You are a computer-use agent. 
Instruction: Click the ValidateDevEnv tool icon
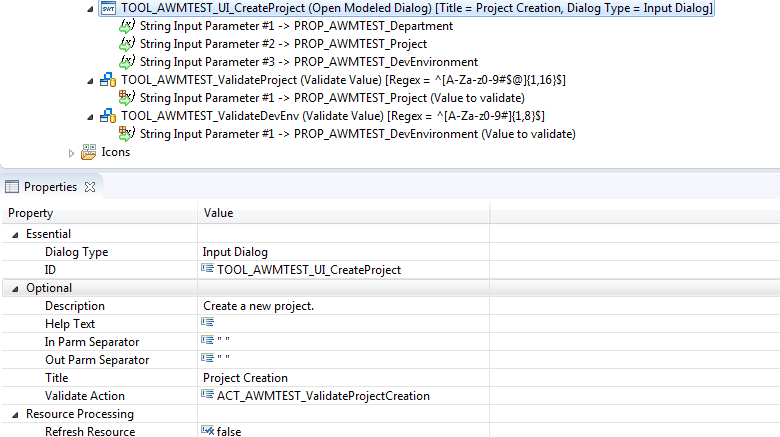coord(108,116)
